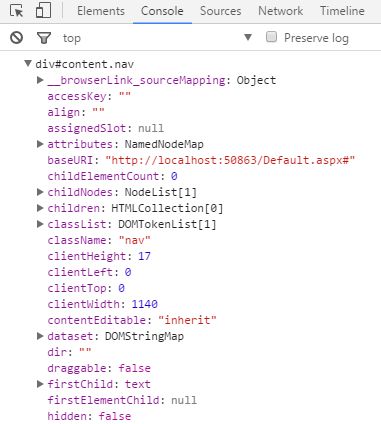381x424 pixels.
Task: Open the Sources tab
Action: 220,11
